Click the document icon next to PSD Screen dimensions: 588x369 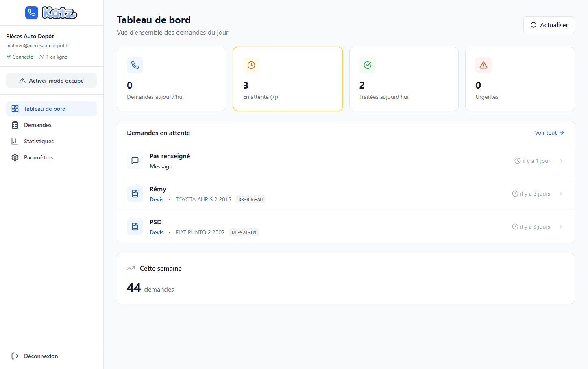click(x=135, y=227)
